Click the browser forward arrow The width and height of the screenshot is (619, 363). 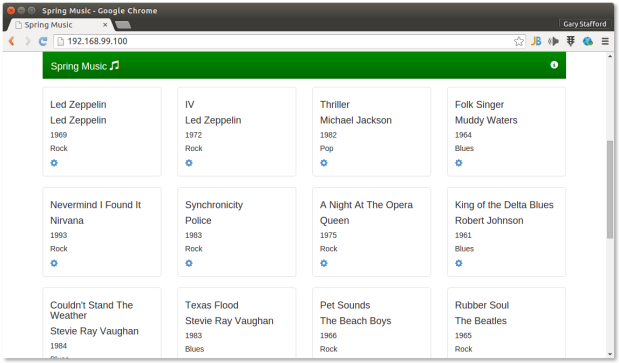(x=28, y=41)
